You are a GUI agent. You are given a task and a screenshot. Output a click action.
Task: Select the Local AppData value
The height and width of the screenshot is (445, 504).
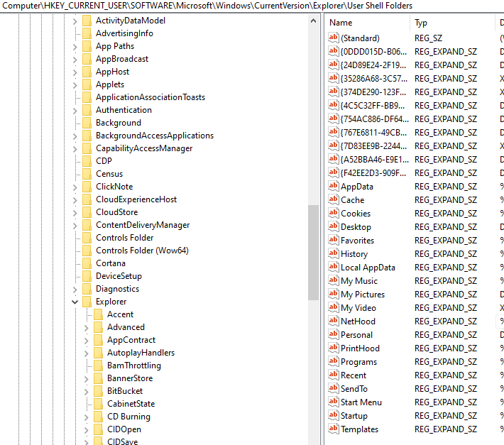point(368,268)
